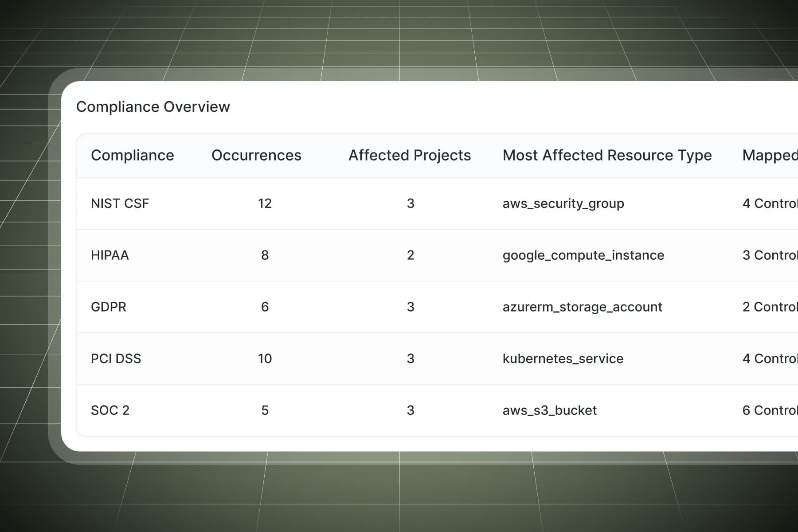Click the 10 occurrences value for PCI DSS

coord(265,359)
